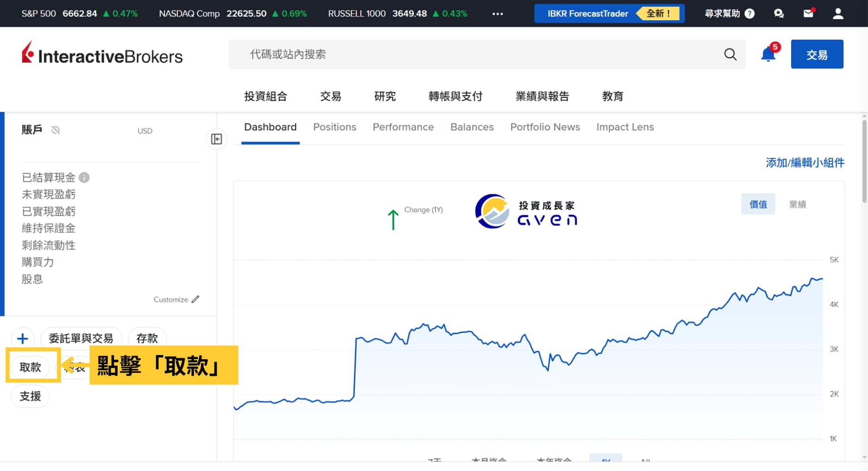Expand the ticker overflow ellipsis menu
868x471 pixels.
(498, 13)
